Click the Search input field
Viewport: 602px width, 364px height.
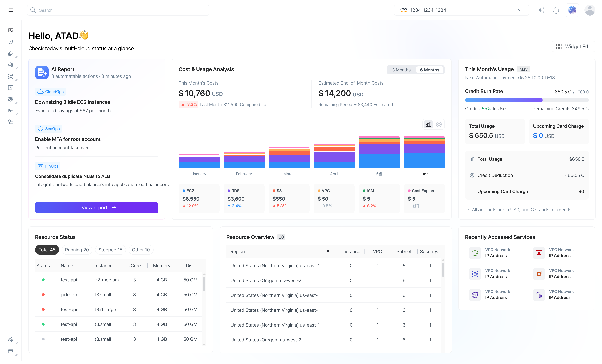[x=118, y=10]
